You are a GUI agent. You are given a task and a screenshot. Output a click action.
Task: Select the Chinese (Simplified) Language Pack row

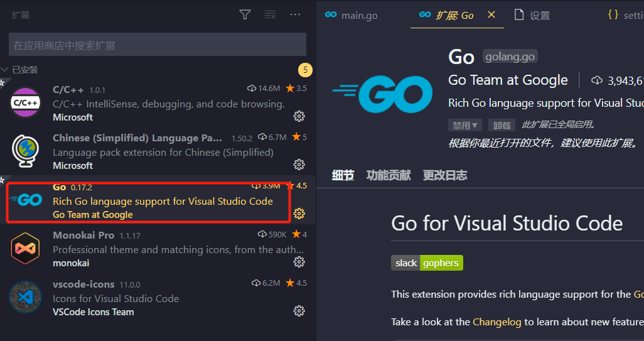[x=158, y=151]
